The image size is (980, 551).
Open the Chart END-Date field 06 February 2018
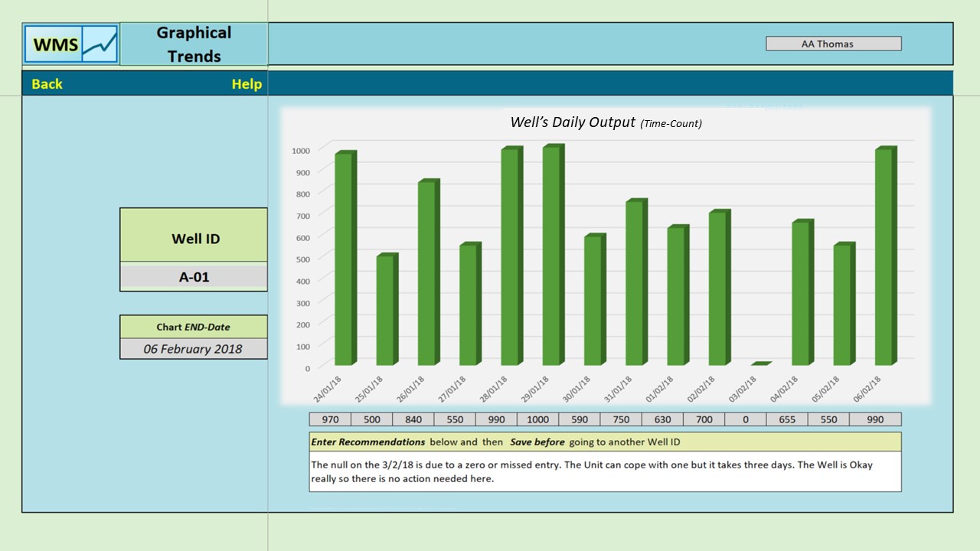pyautogui.click(x=193, y=349)
